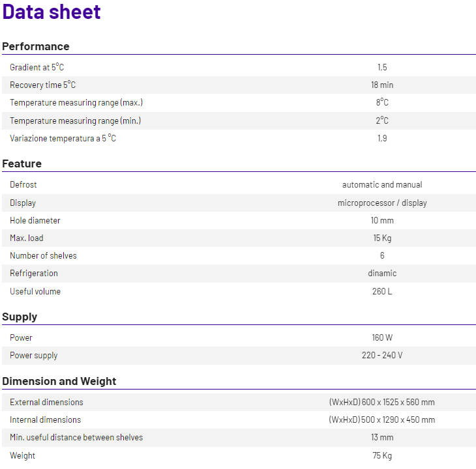The height and width of the screenshot is (469, 476).
Task: Select the Supply section header
Action: [20, 317]
